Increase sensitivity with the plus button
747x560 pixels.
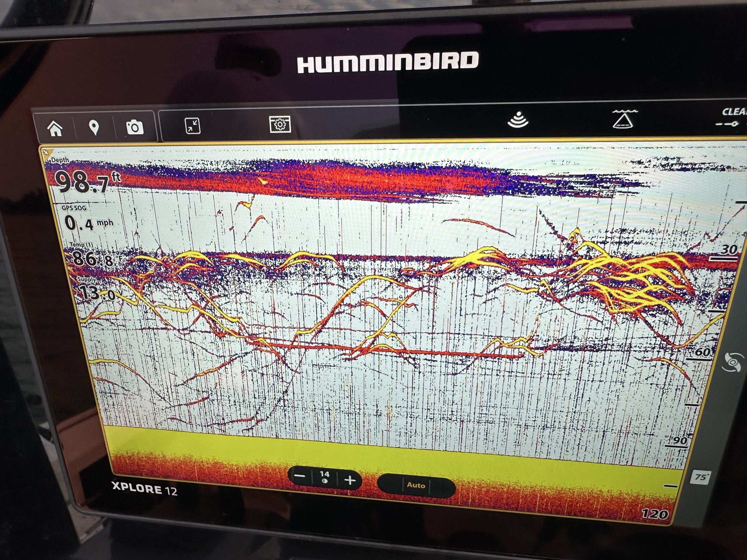[350, 481]
